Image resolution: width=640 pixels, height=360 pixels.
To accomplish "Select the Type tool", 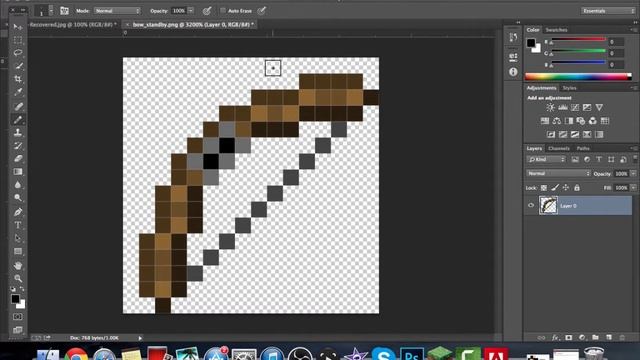I will (x=18, y=225).
